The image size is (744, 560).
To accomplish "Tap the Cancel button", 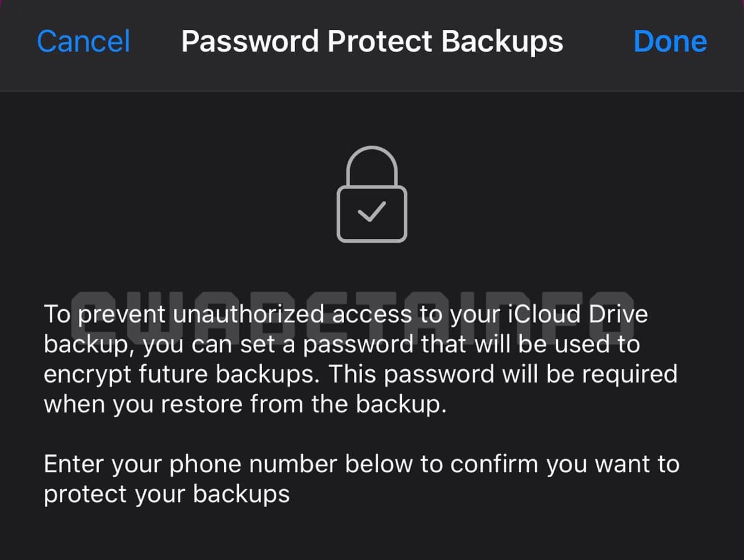I will point(83,41).
